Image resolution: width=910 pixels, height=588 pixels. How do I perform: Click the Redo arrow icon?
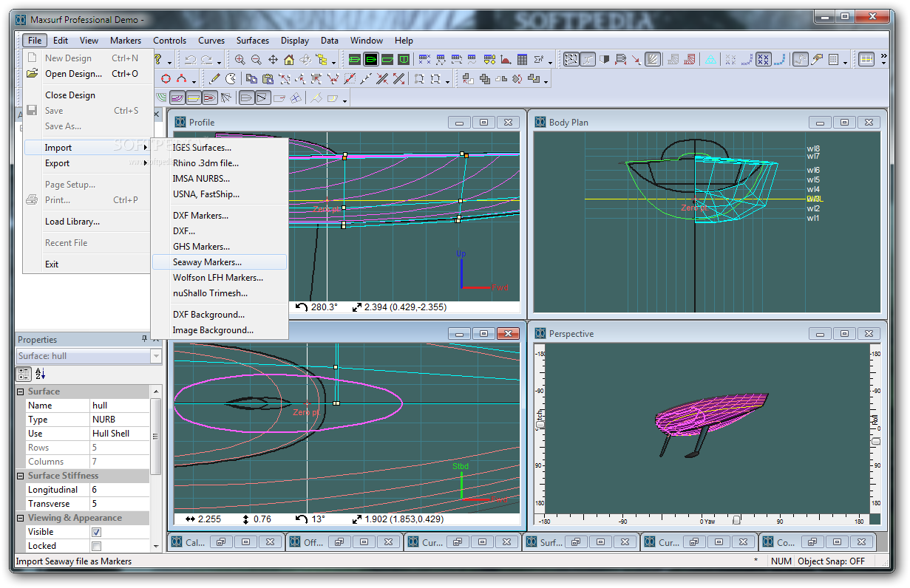(x=206, y=60)
